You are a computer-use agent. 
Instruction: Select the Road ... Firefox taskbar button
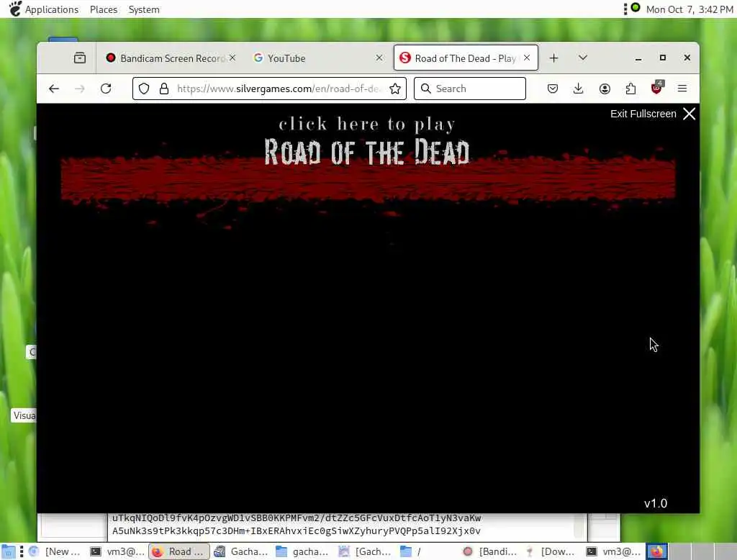click(x=179, y=551)
